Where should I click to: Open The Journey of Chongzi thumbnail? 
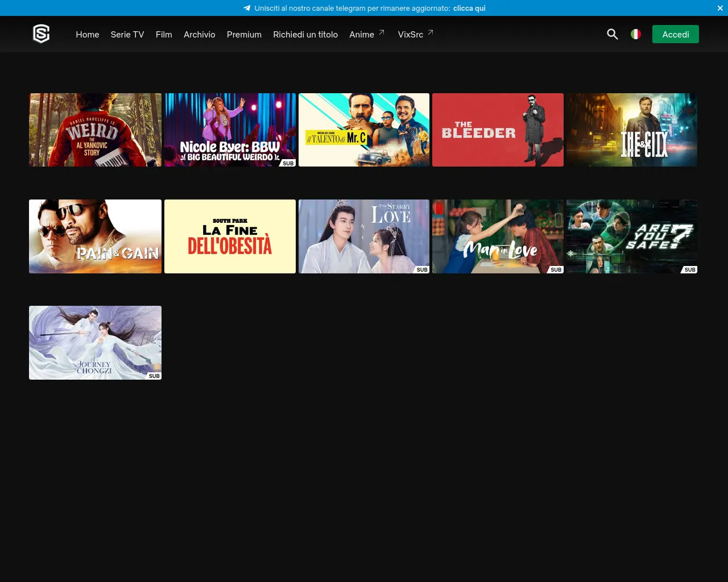[x=95, y=342]
